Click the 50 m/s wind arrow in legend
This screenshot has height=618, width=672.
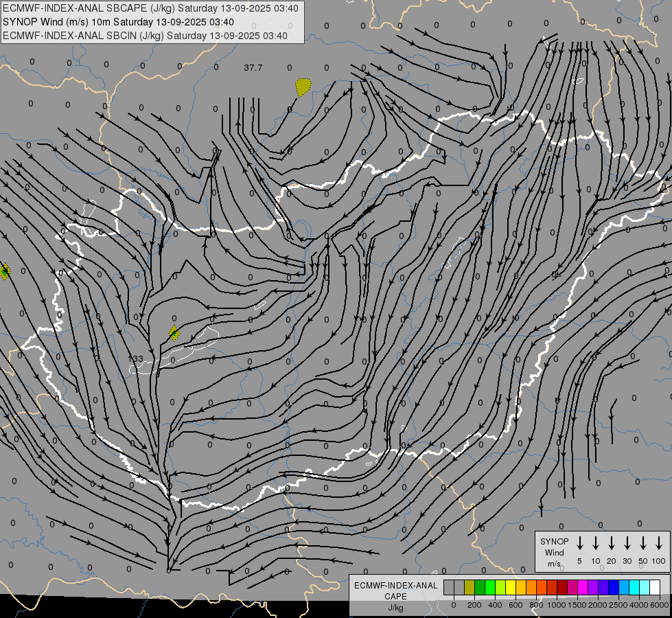(x=643, y=543)
